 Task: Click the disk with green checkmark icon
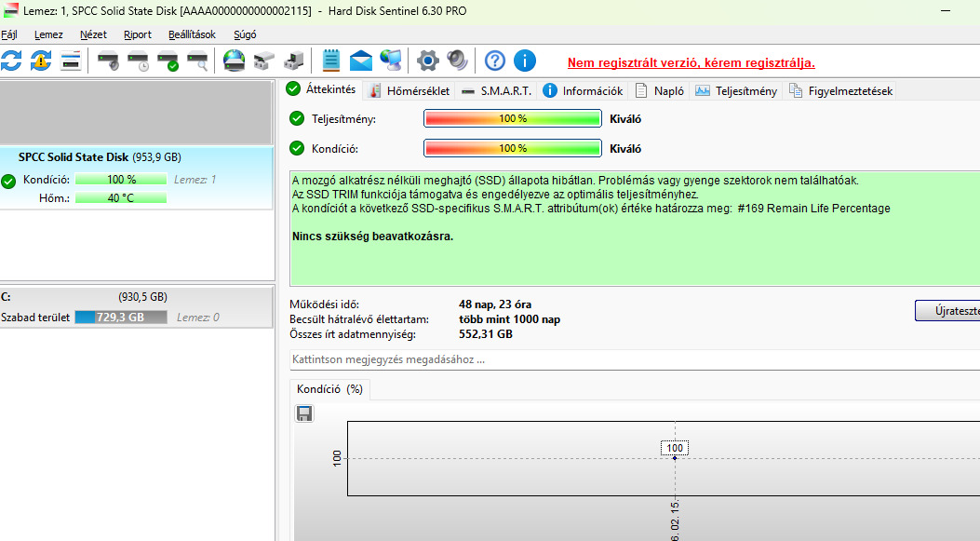[168, 61]
